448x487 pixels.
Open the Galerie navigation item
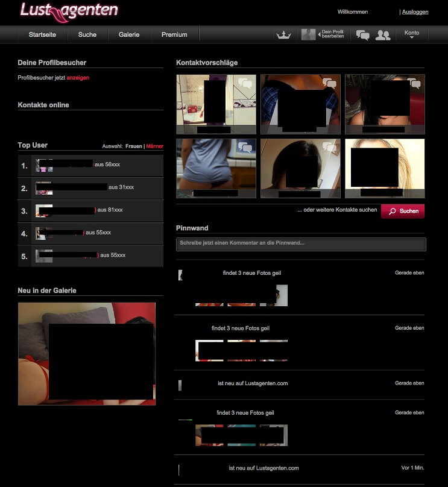click(x=129, y=34)
